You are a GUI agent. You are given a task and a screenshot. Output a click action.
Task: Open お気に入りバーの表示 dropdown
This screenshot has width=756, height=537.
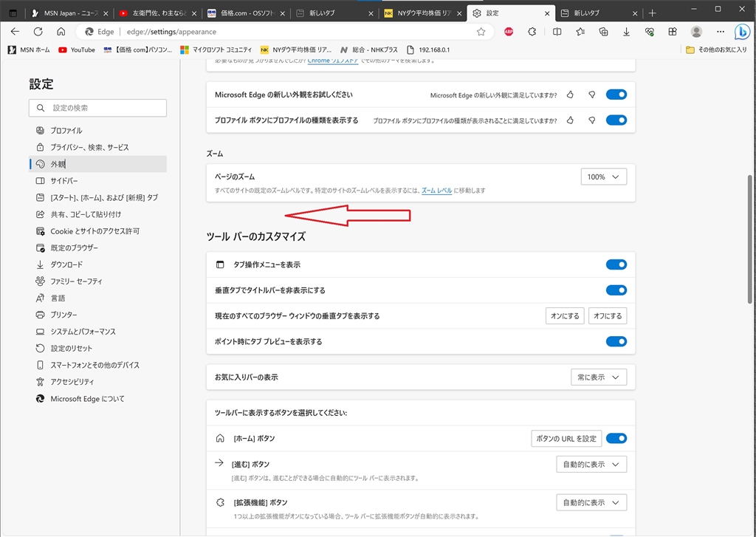pyautogui.click(x=599, y=377)
